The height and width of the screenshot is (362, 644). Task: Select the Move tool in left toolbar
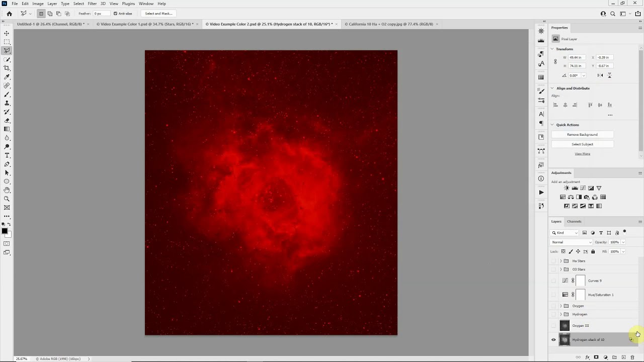pos(7,33)
